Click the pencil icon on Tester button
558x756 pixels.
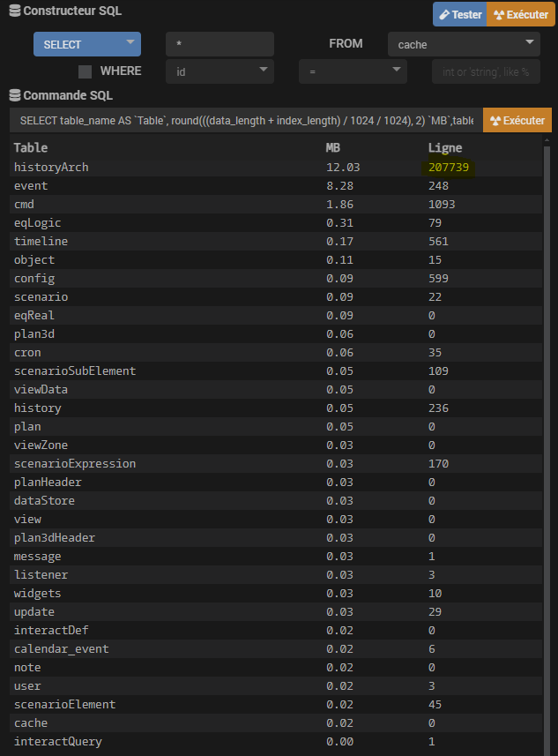point(444,15)
